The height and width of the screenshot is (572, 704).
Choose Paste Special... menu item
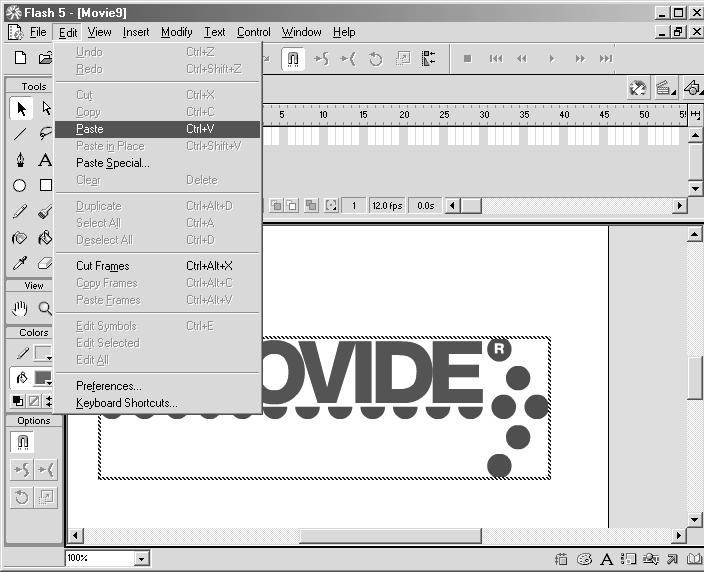pyautogui.click(x=158, y=163)
